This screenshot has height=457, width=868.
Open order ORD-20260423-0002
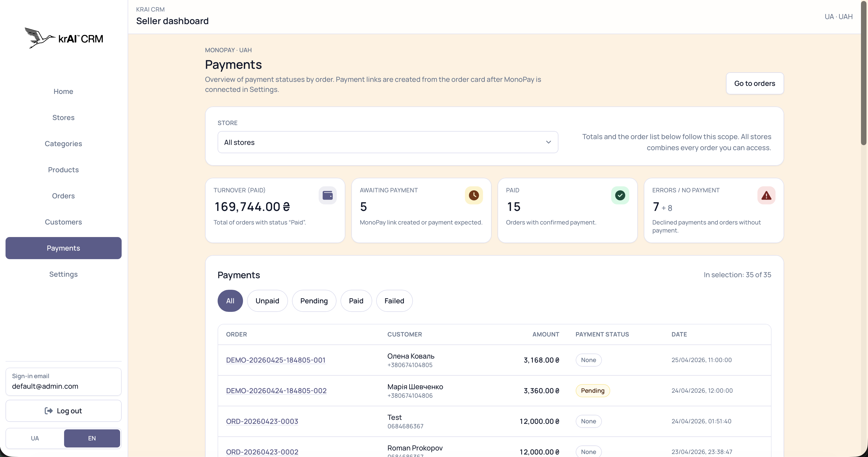coord(262,452)
